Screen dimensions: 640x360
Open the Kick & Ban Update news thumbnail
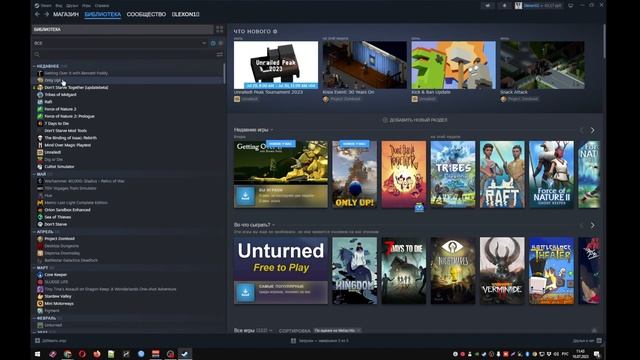453,65
